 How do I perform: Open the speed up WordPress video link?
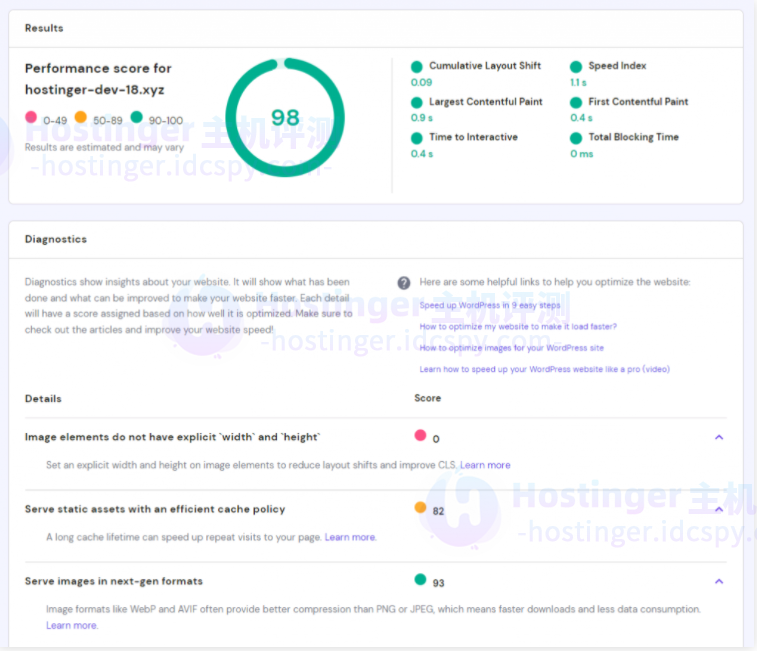(x=544, y=369)
